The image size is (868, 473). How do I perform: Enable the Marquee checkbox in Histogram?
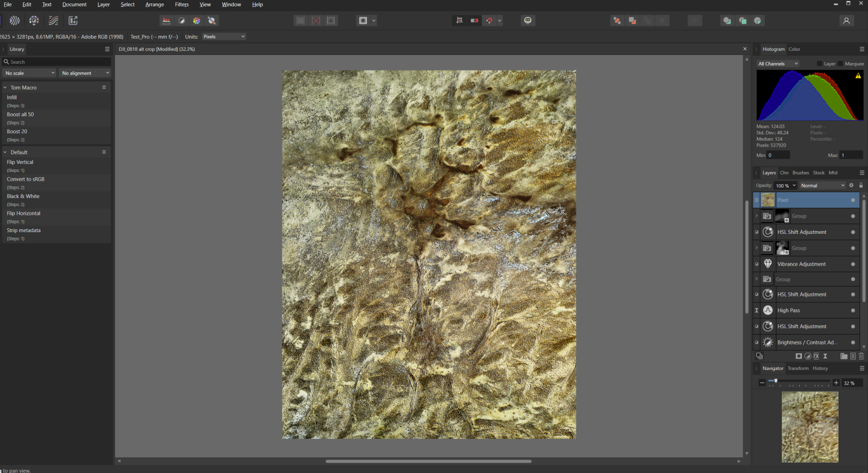[x=841, y=64]
